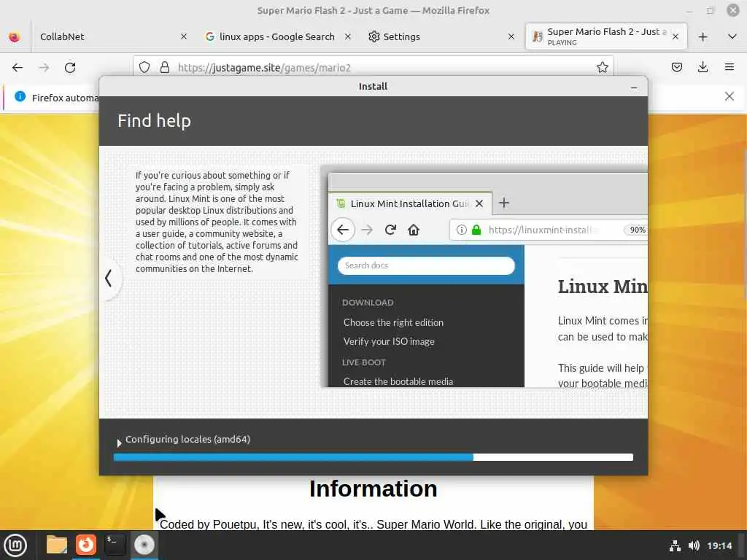The image size is (747, 560).
Task: Open the network tray icon
Action: pyautogui.click(x=675, y=545)
